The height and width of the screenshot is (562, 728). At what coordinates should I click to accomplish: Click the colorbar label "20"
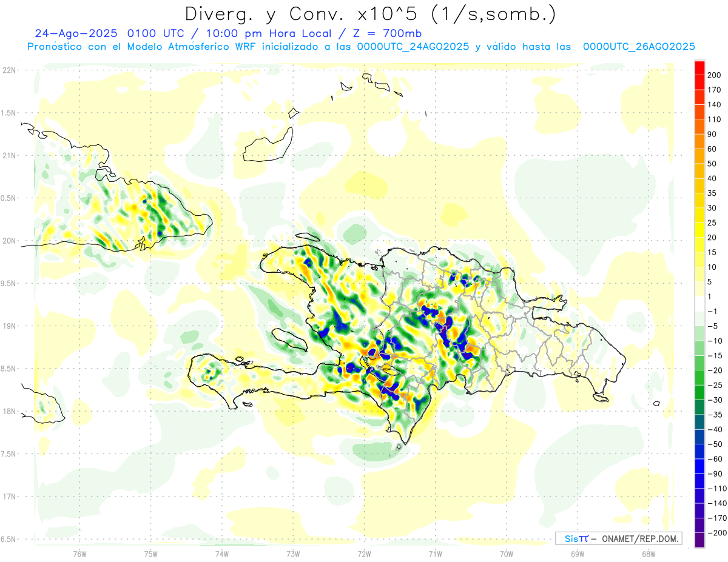(712, 238)
